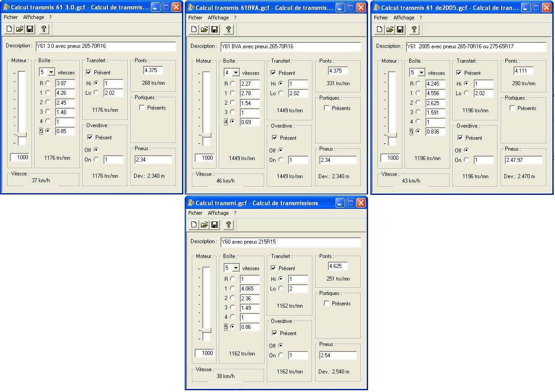The width and height of the screenshot is (555, 392).
Task: Toggle Overdrive Présent in 61 3.0 window
Action: pos(90,137)
